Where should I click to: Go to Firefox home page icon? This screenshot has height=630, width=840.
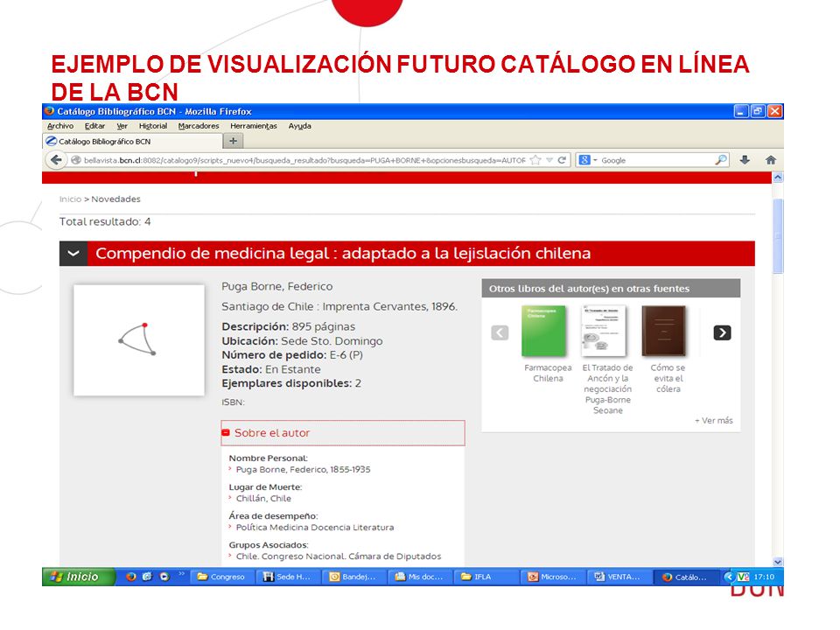pos(771,160)
